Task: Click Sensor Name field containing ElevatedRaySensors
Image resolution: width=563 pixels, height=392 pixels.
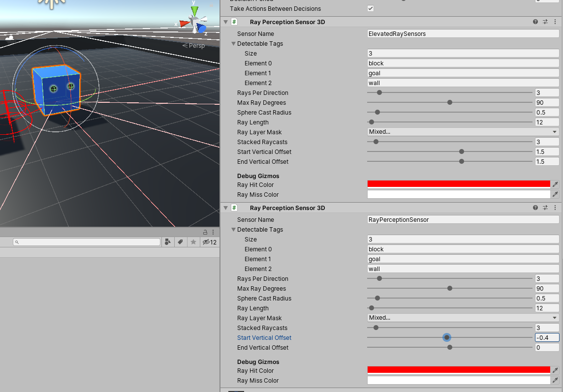Action: pos(463,34)
